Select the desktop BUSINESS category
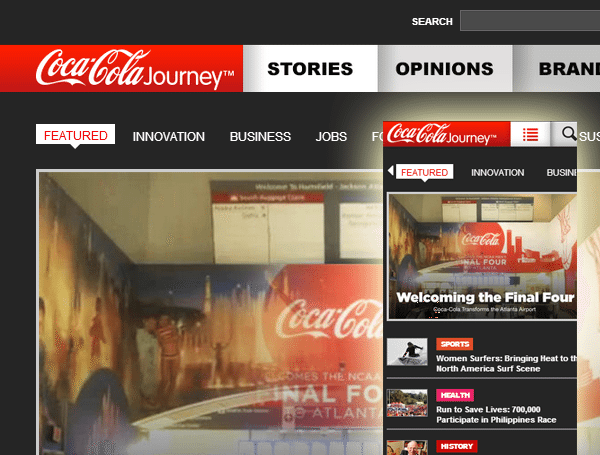This screenshot has height=455, width=600. click(260, 137)
